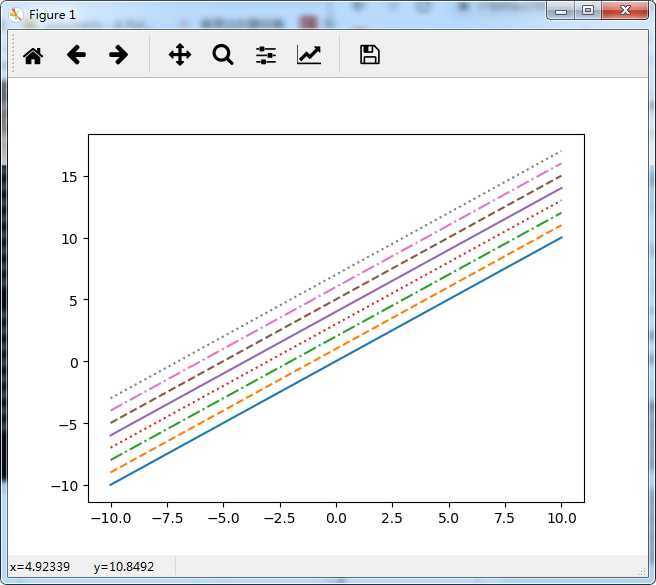Click the x-axis label 5.0
The image size is (656, 585).
tap(448, 518)
